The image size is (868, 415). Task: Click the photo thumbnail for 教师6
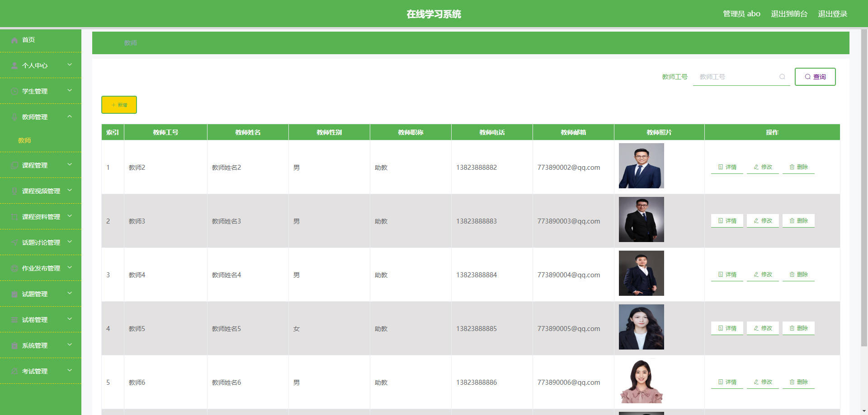(x=641, y=381)
